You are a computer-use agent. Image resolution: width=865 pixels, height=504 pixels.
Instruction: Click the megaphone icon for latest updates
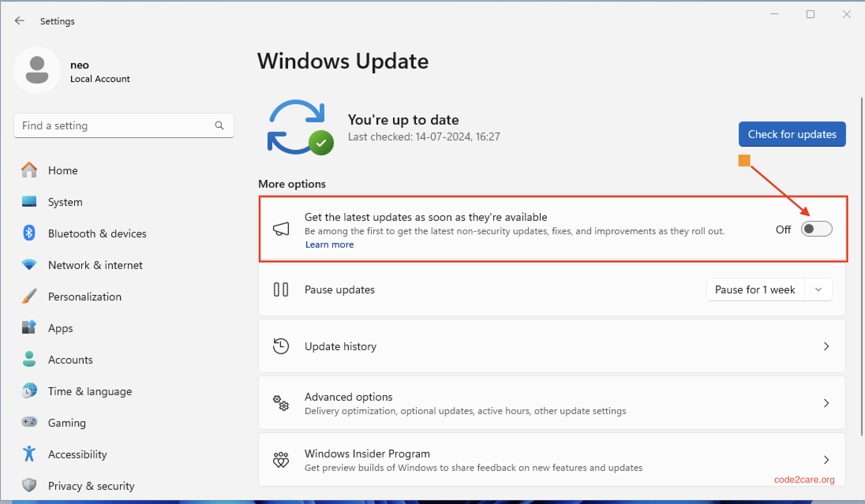coord(281,229)
